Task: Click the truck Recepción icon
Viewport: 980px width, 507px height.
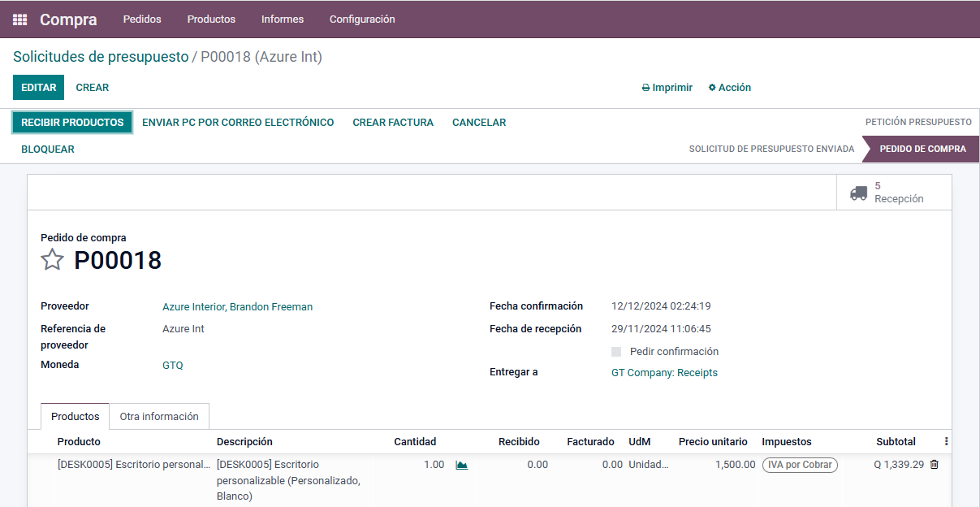Action: click(x=858, y=193)
